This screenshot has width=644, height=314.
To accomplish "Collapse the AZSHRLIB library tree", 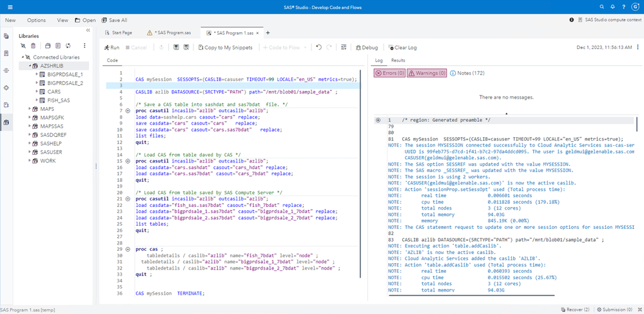I will click(x=30, y=66).
